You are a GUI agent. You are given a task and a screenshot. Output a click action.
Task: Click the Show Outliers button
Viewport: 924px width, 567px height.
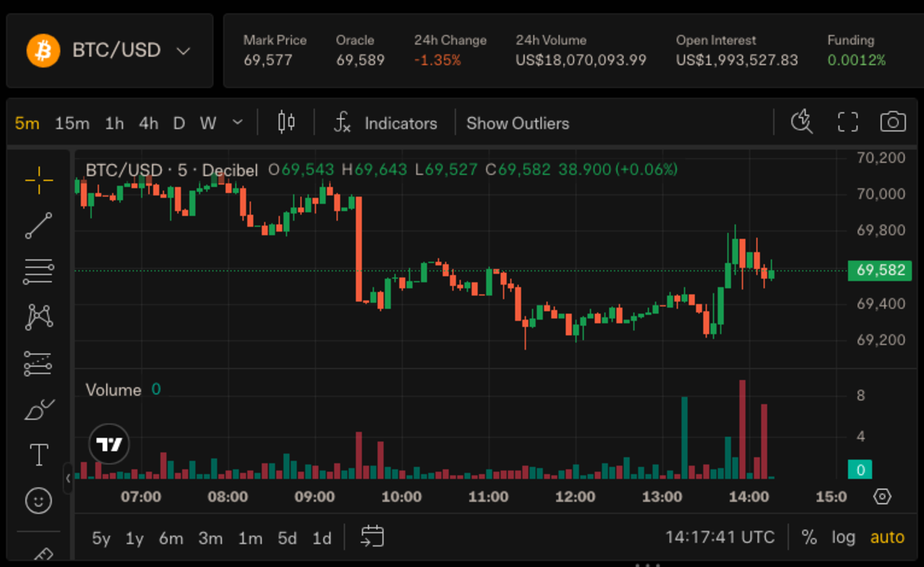517,123
